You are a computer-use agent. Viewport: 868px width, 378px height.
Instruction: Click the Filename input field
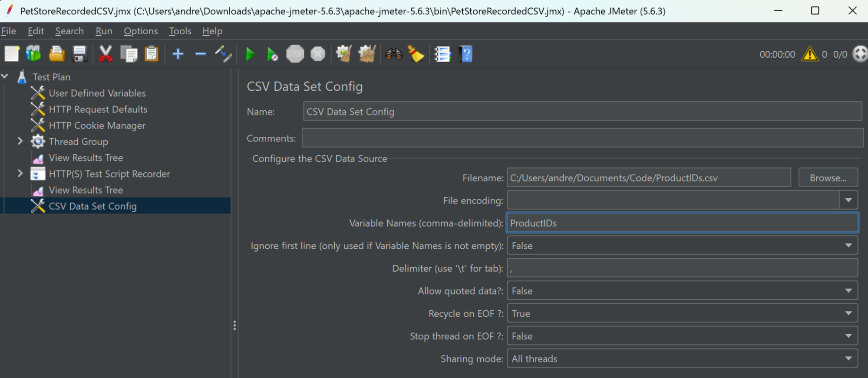pyautogui.click(x=649, y=178)
